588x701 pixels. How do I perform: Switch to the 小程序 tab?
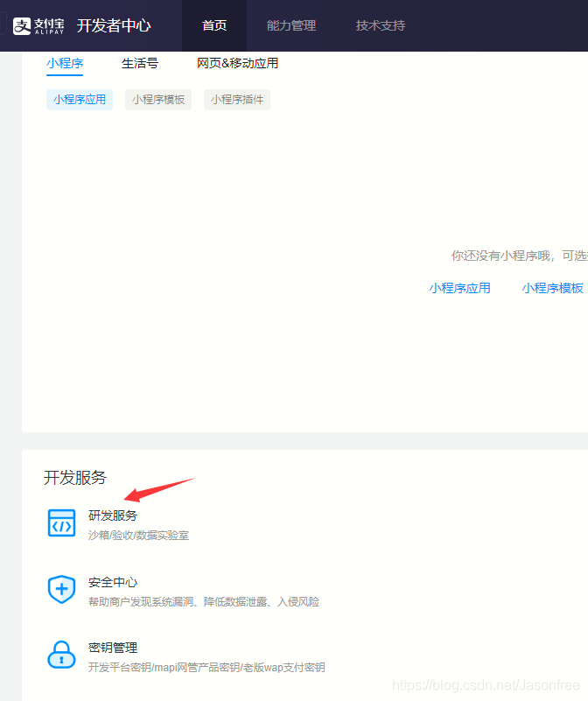[65, 64]
